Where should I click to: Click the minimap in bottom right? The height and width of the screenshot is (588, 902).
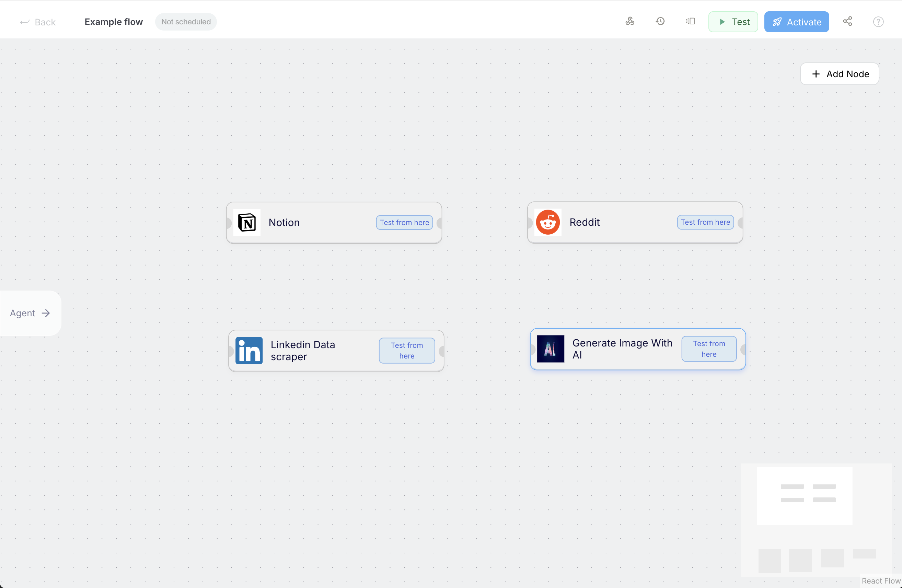click(816, 519)
